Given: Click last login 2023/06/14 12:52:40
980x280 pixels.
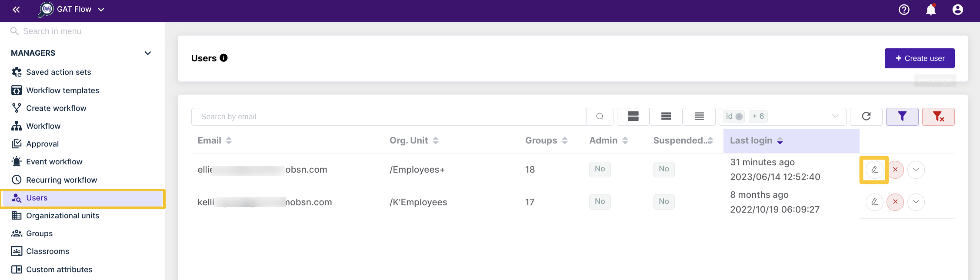Looking at the screenshot, I should coord(775,177).
